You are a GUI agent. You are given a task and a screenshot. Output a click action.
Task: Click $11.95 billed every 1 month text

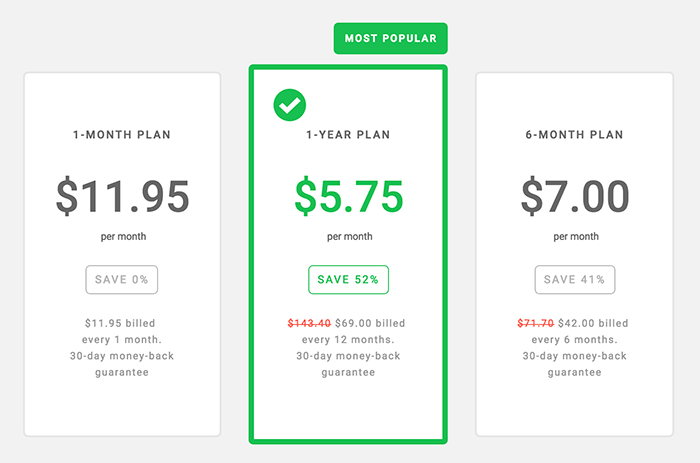[x=121, y=331]
